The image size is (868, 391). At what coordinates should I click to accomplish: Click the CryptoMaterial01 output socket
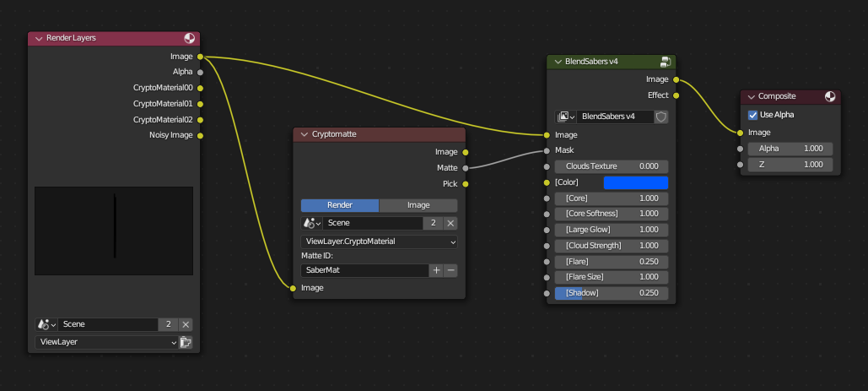(200, 104)
